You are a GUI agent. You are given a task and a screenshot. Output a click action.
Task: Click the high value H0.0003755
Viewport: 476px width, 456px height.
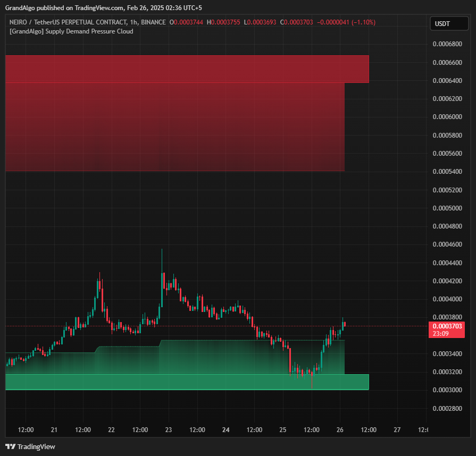[x=223, y=22]
